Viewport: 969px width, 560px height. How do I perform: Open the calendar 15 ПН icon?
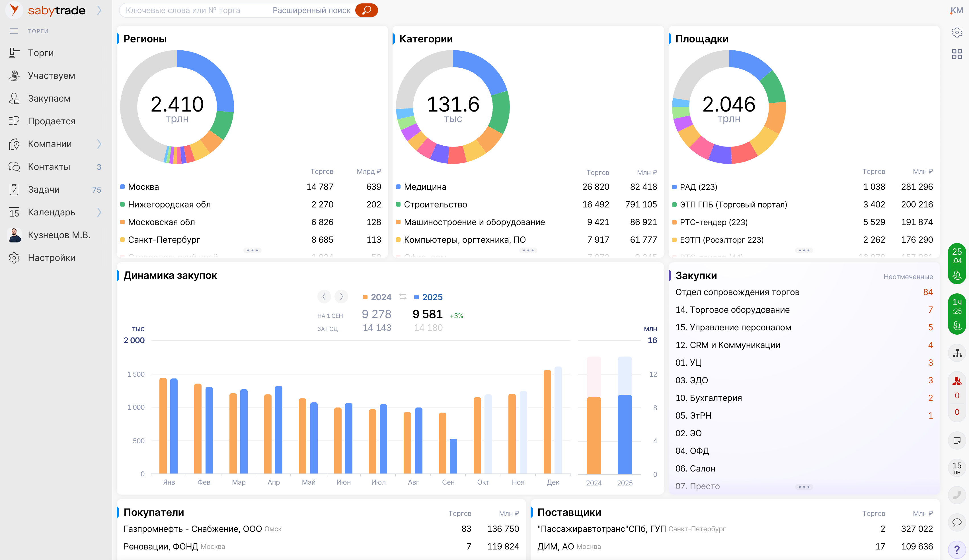pos(957,468)
